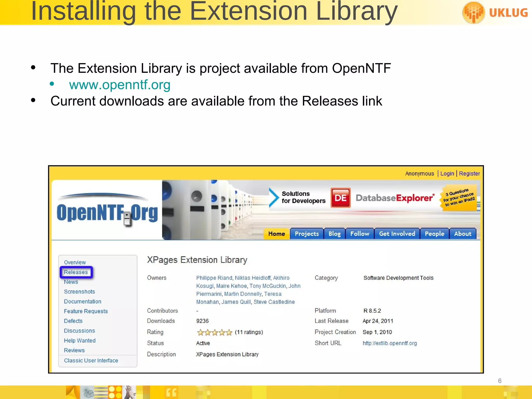Open the http://extlib.openntf.org short URL
Viewport: 532px width, 399px height.
click(x=390, y=343)
